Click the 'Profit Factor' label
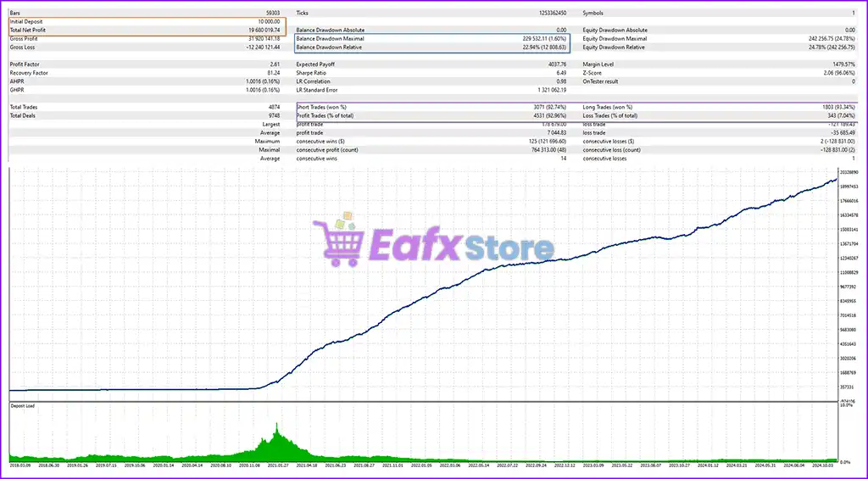This screenshot has height=479, width=868. click(x=25, y=64)
